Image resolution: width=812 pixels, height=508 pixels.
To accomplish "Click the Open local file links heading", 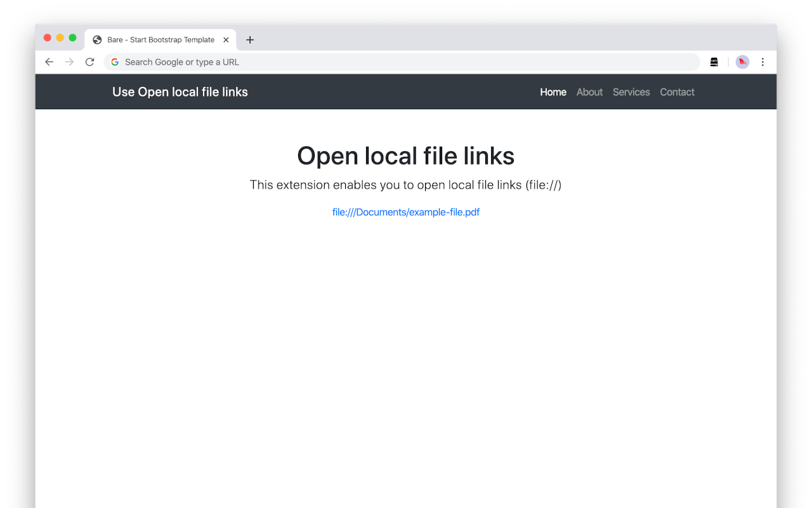I will [x=406, y=156].
